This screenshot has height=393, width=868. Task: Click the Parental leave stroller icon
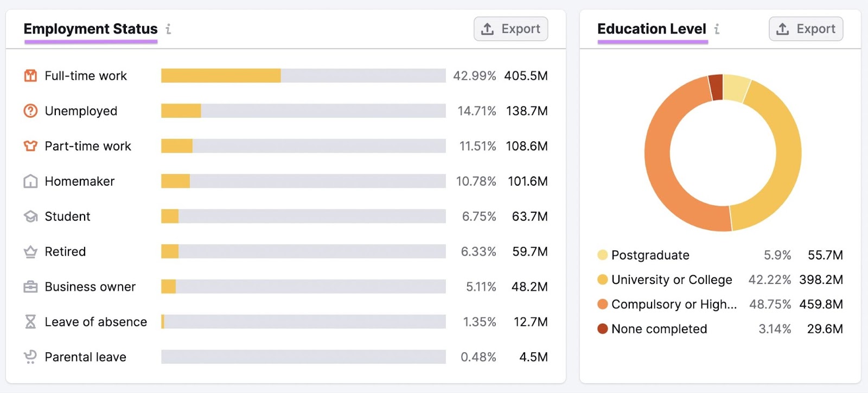pyautogui.click(x=30, y=357)
